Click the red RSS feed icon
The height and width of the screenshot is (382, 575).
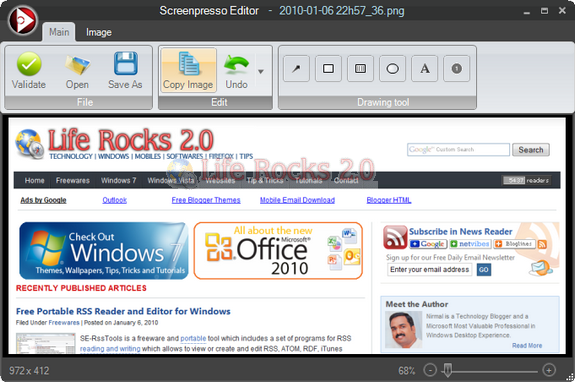(x=395, y=237)
